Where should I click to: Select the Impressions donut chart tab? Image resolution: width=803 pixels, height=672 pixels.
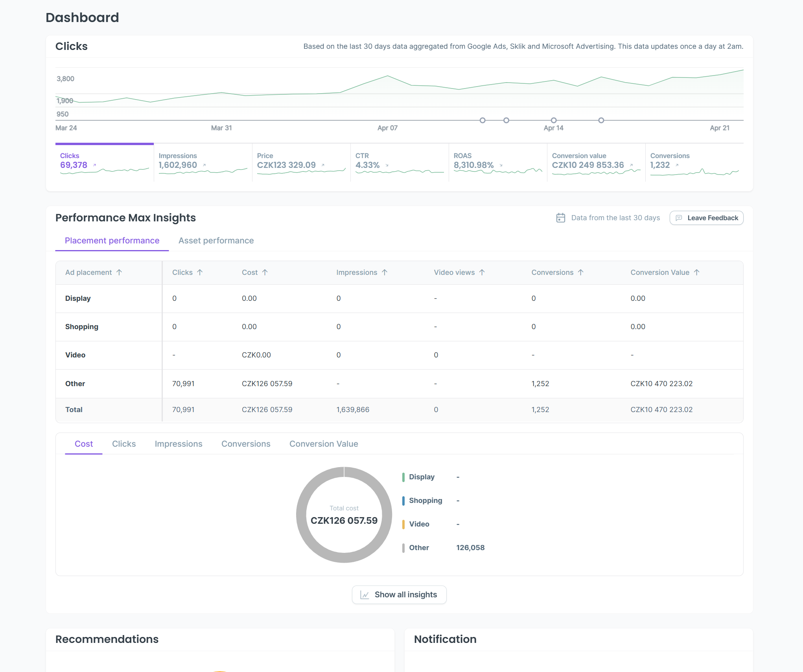[x=179, y=444]
